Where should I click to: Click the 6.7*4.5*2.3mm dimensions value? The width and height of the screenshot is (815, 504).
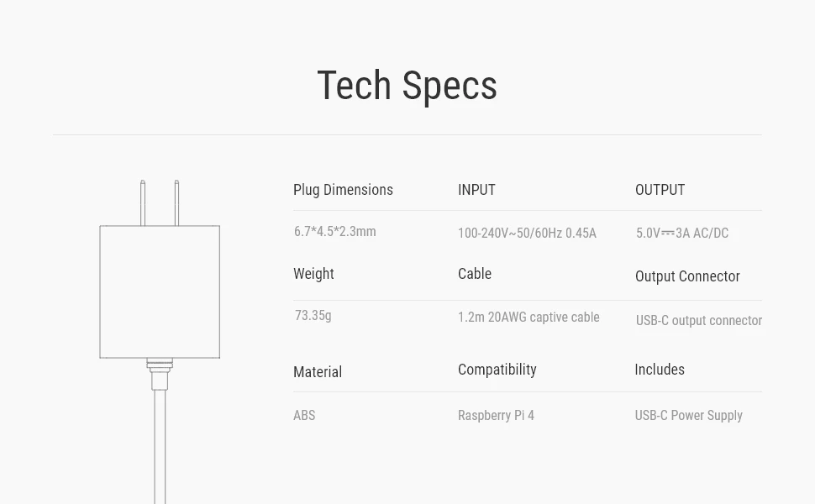pos(334,232)
